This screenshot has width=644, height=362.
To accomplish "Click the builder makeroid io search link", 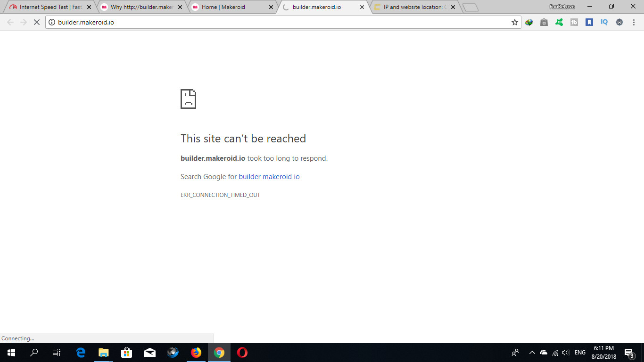I will pos(269,177).
